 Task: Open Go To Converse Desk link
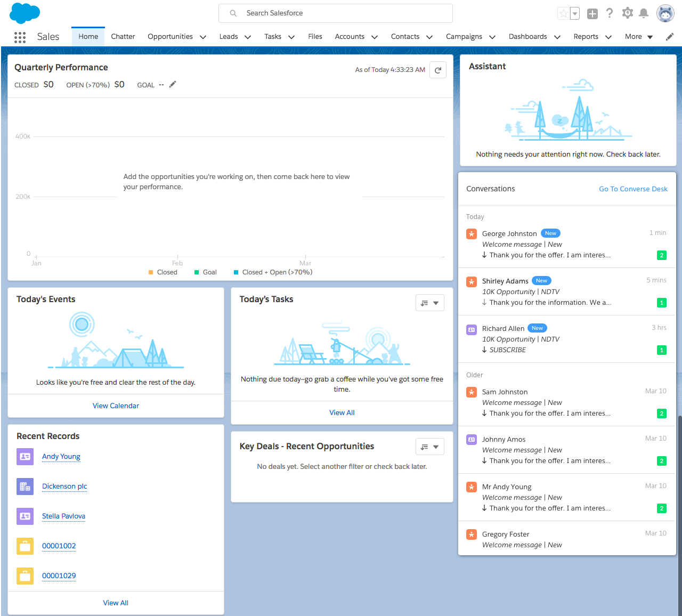[x=633, y=189]
